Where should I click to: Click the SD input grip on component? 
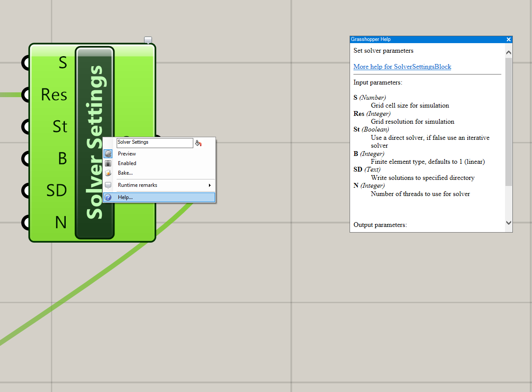[26, 190]
